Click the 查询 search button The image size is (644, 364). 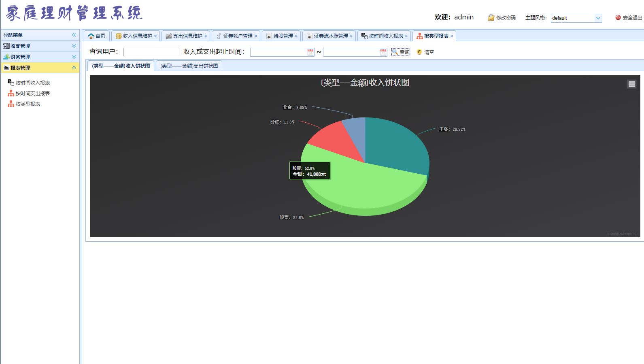[401, 52]
